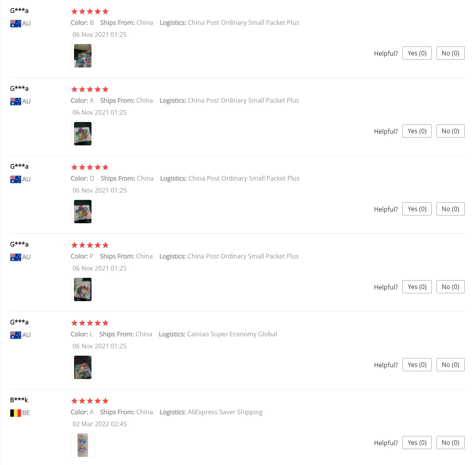View the review photo for Color P
Image resolution: width=476 pixels, height=465 pixels.
tap(83, 289)
